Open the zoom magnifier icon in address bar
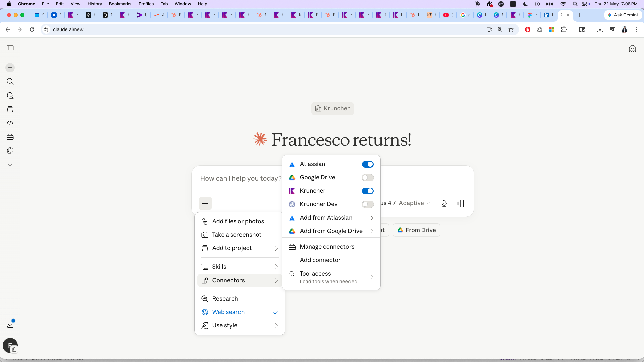Screen dimensions: 644x362 (x=500, y=29)
